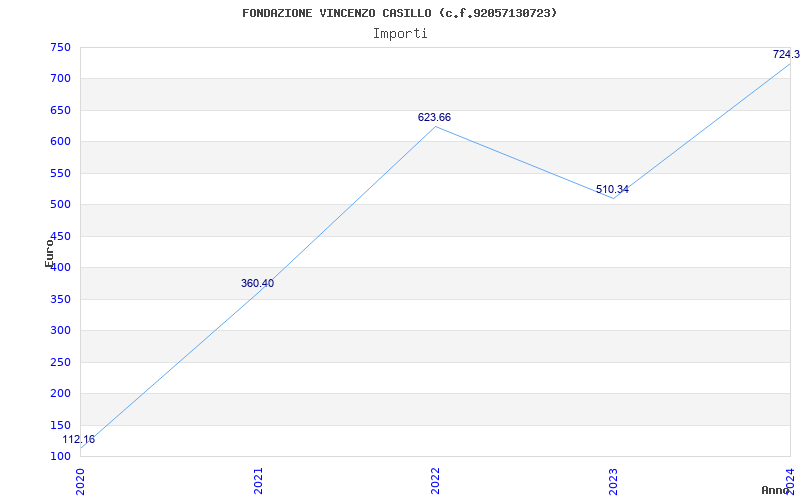The height and width of the screenshot is (500, 800).
Task: Click the 650 y-axis tick label
Action: coord(60,110)
